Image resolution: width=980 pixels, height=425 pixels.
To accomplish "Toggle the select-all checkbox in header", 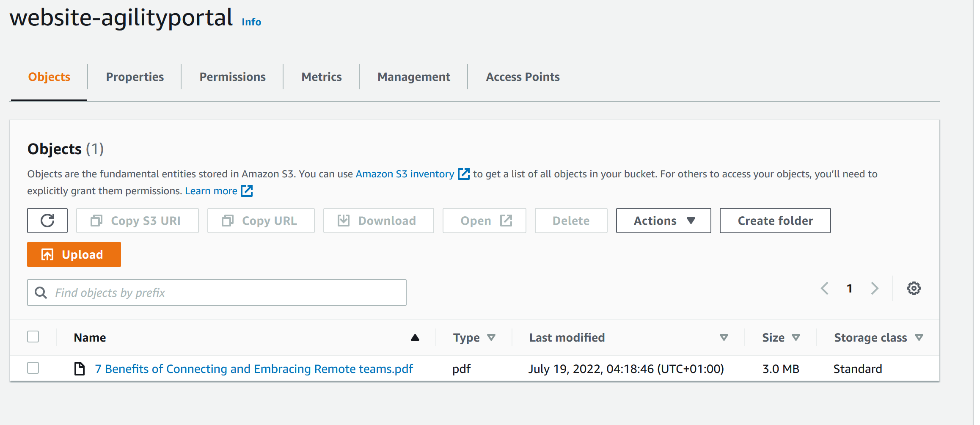I will click(33, 337).
